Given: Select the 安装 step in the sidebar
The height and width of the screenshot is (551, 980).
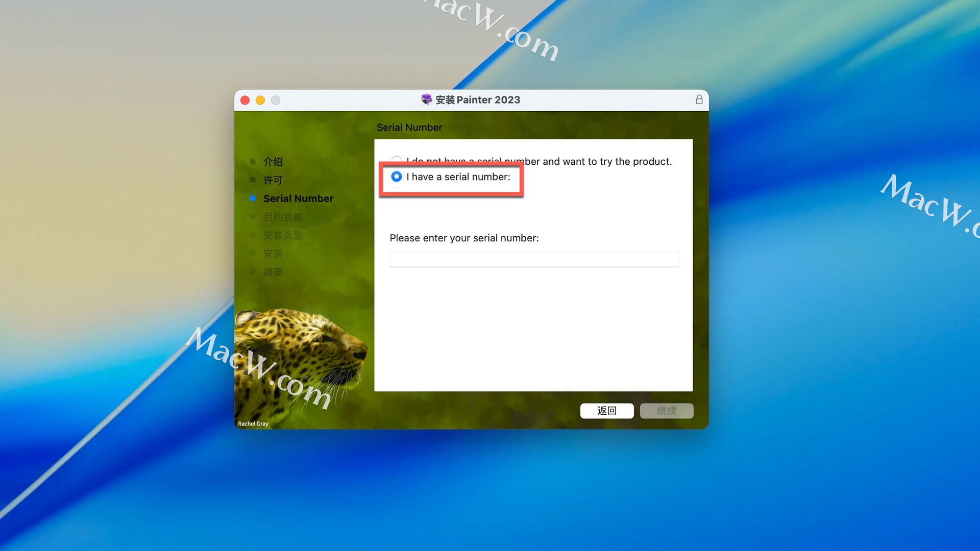Looking at the screenshot, I should [273, 254].
